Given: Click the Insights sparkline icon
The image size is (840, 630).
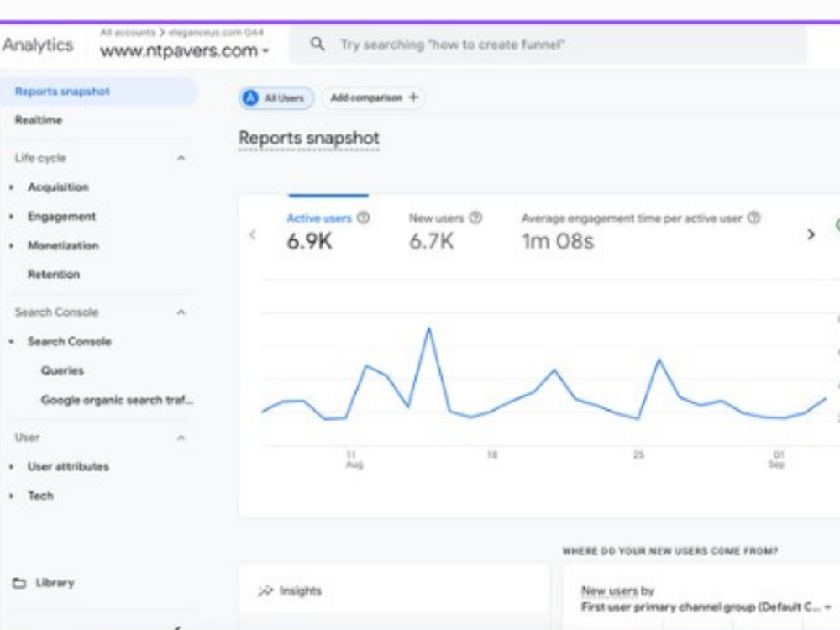Looking at the screenshot, I should point(265,591).
